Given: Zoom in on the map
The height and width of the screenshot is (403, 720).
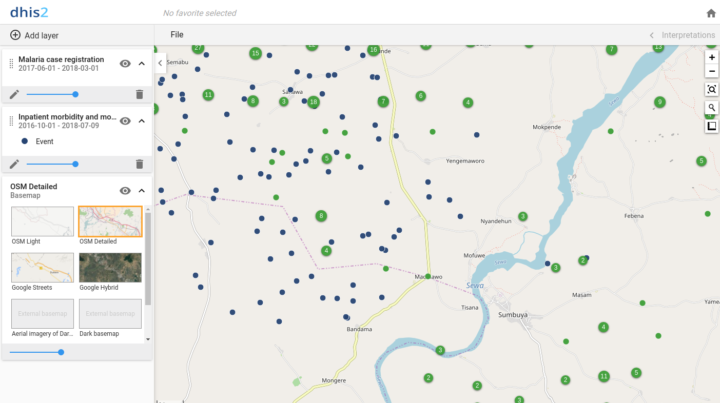Looking at the screenshot, I should pyautogui.click(x=711, y=57).
